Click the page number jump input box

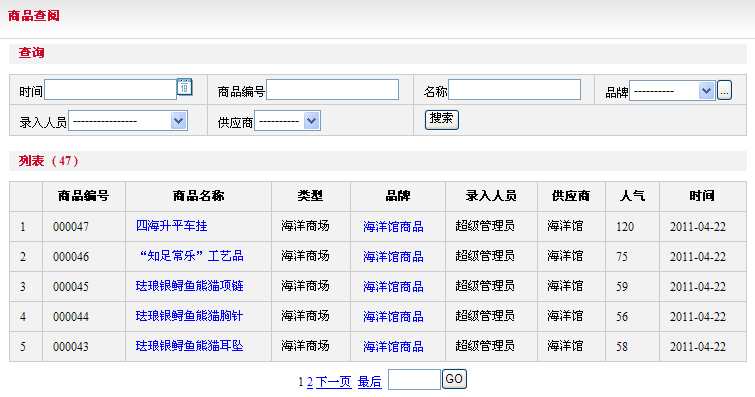pyautogui.click(x=414, y=380)
